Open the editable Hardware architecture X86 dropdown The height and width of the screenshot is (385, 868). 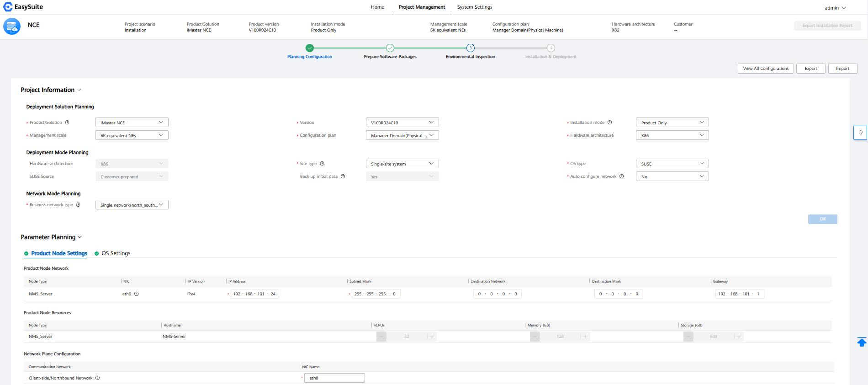(672, 135)
